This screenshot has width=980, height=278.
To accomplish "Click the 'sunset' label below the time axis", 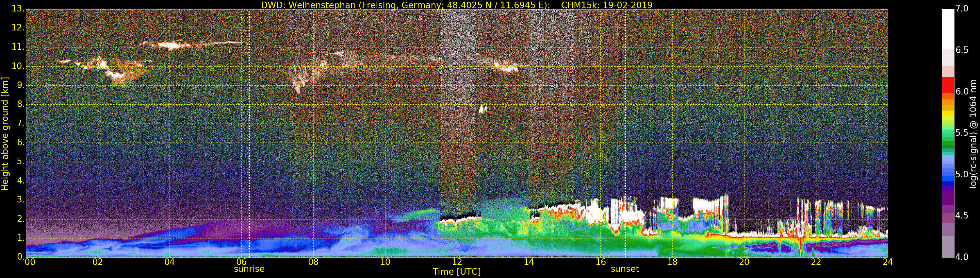I will pos(625,269).
